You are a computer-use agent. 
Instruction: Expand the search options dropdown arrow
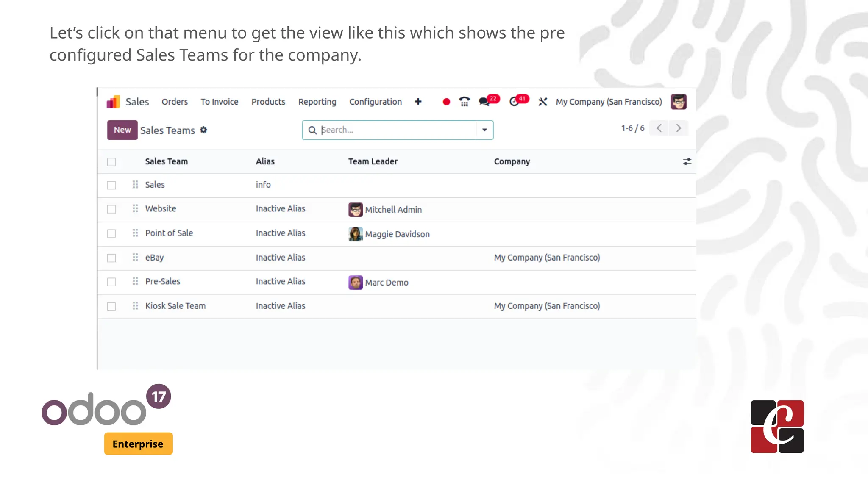click(x=484, y=130)
